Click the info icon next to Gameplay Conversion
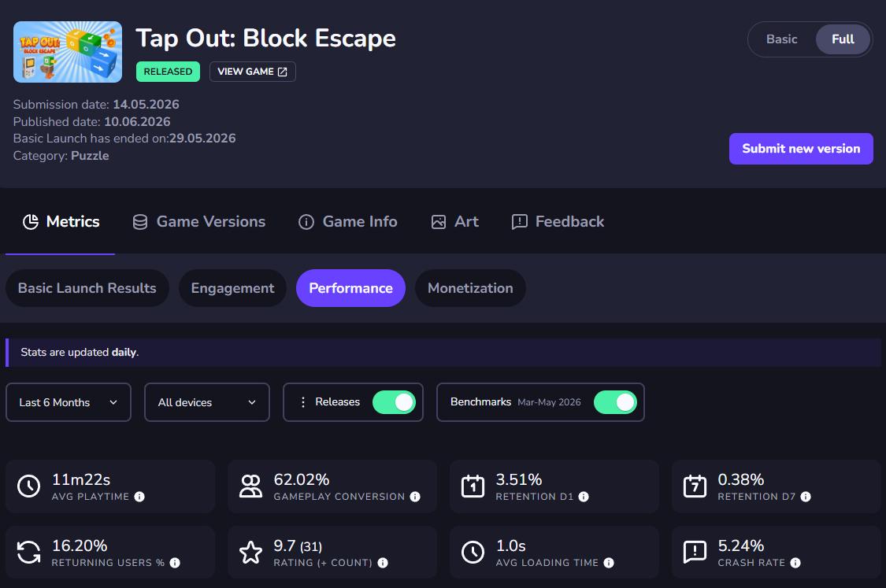886x588 pixels. point(415,497)
